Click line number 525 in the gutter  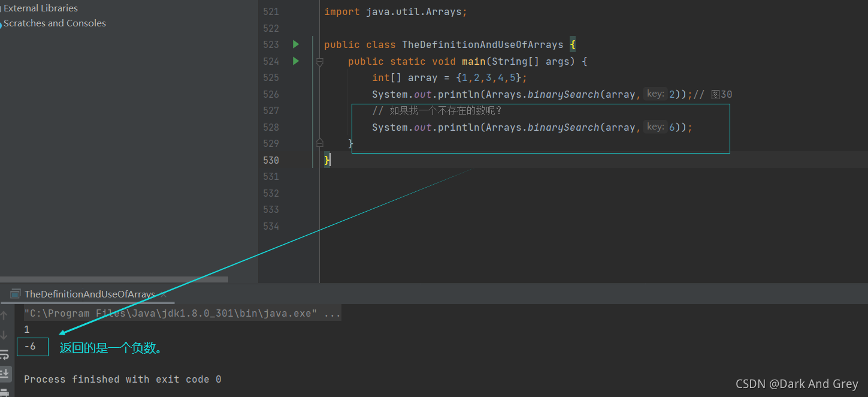pos(271,78)
